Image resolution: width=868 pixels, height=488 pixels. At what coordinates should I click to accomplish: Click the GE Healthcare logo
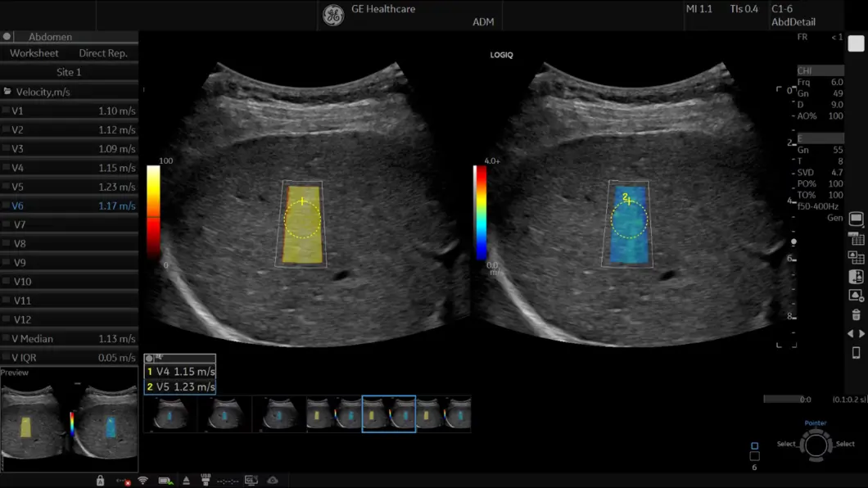pos(333,16)
